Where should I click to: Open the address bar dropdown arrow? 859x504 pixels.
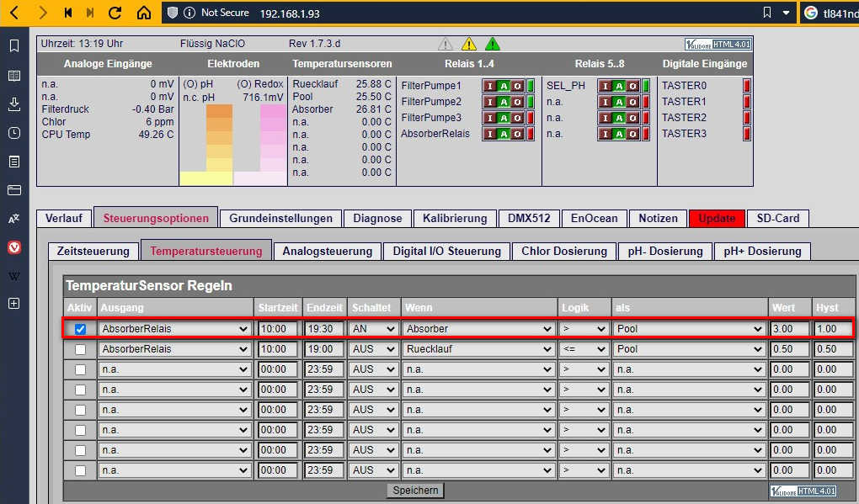[786, 13]
